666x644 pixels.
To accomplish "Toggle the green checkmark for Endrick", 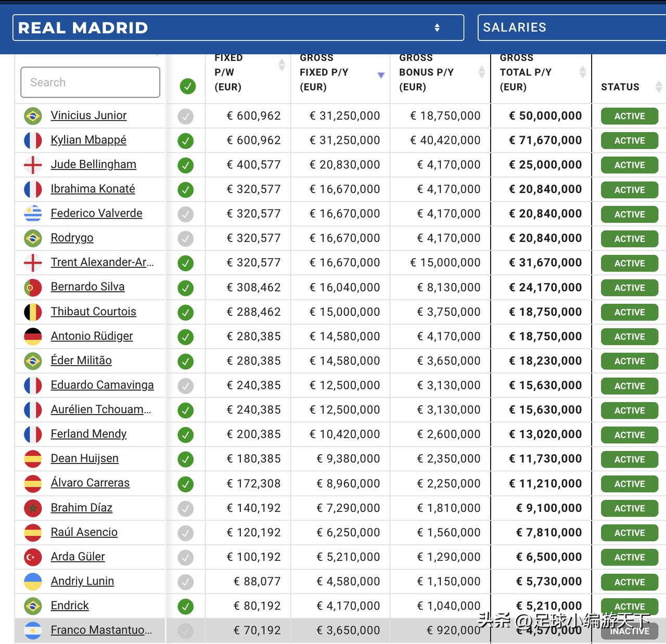I will click(x=185, y=607).
